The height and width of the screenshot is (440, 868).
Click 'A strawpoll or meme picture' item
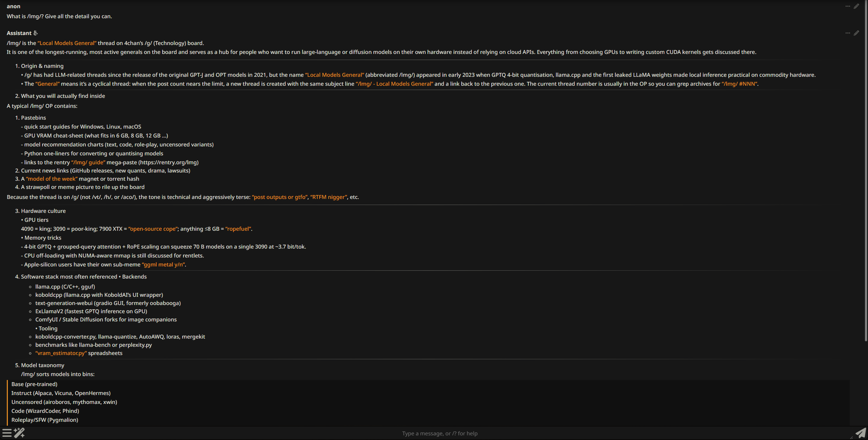80,187
